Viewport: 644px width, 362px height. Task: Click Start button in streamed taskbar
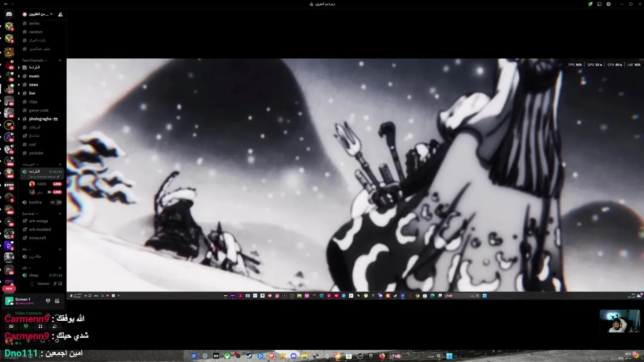click(485, 296)
